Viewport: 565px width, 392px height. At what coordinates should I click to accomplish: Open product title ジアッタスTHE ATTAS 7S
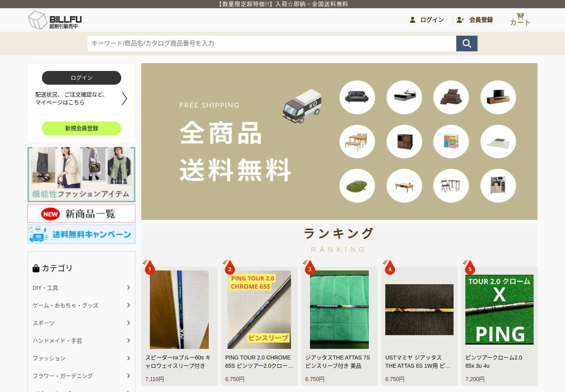(338, 361)
